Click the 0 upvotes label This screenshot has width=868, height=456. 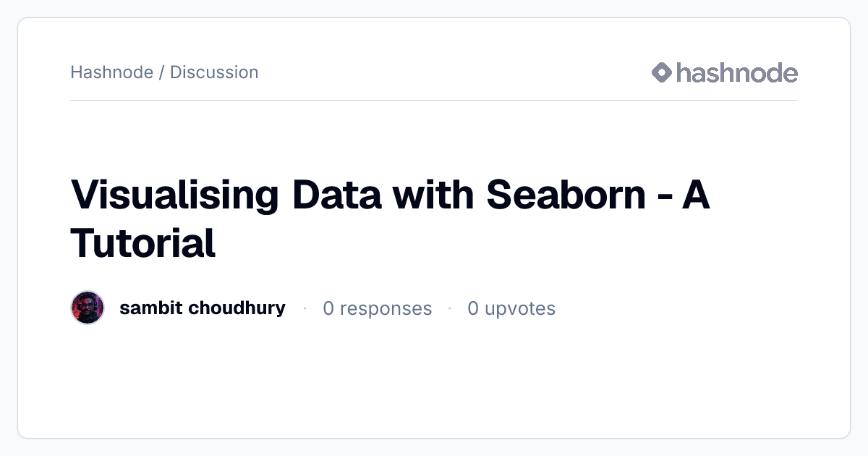coord(511,308)
